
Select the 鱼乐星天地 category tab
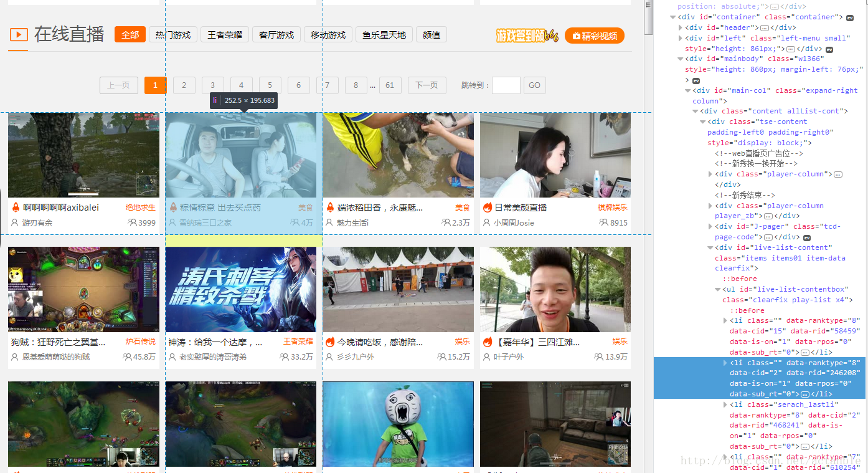[x=384, y=35]
